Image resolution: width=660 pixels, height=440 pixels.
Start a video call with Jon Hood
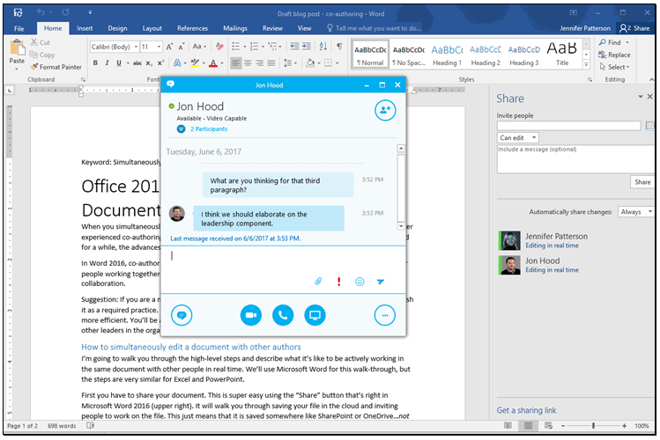[x=251, y=315]
